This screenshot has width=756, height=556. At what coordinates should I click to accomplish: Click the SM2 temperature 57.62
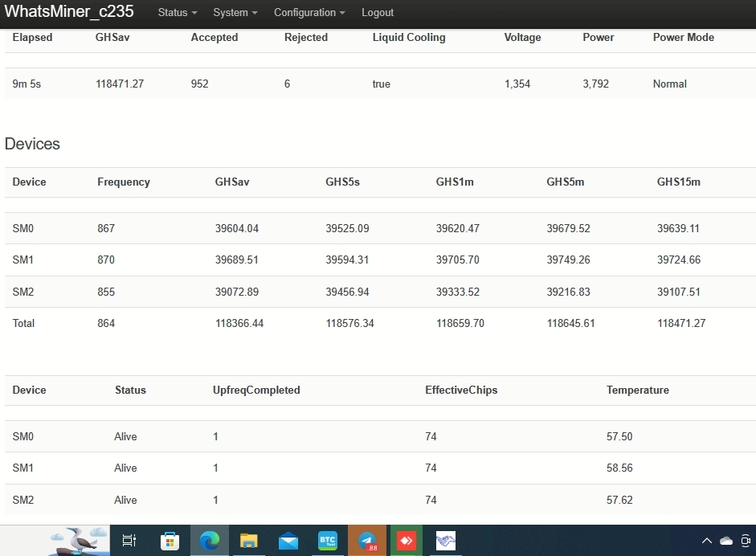tap(619, 501)
